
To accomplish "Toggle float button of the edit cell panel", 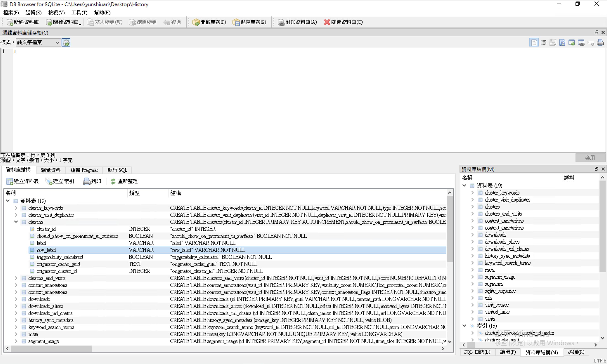I will [x=596, y=32].
